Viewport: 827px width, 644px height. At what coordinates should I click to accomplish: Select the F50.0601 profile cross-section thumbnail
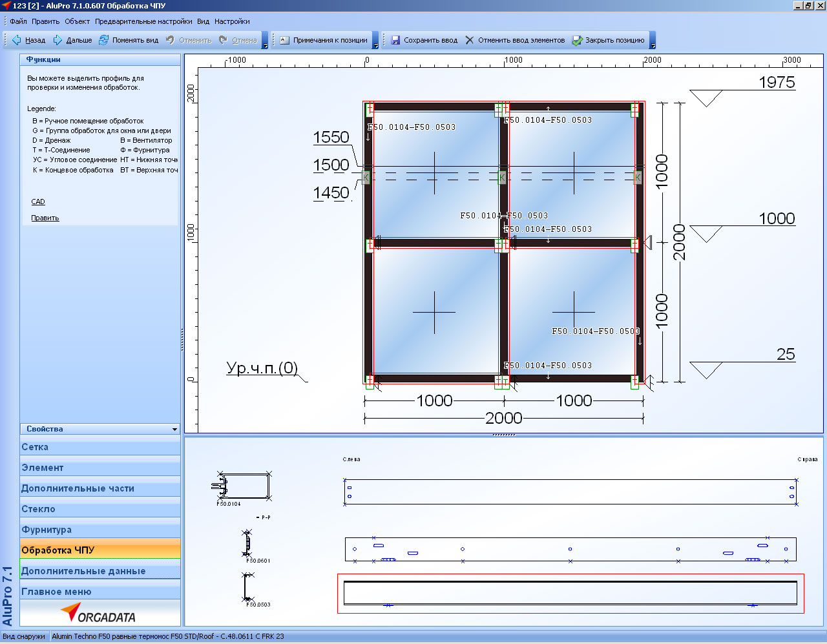click(x=247, y=543)
